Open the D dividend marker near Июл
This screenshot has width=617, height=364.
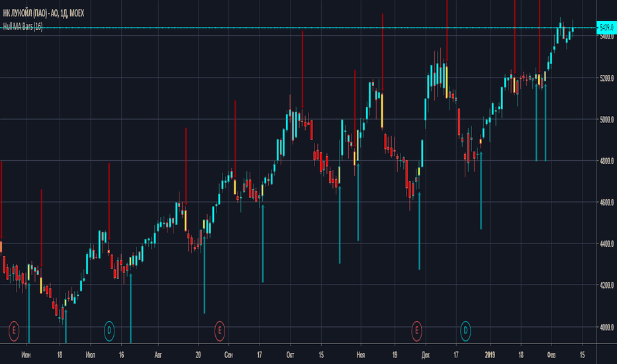pyautogui.click(x=109, y=330)
